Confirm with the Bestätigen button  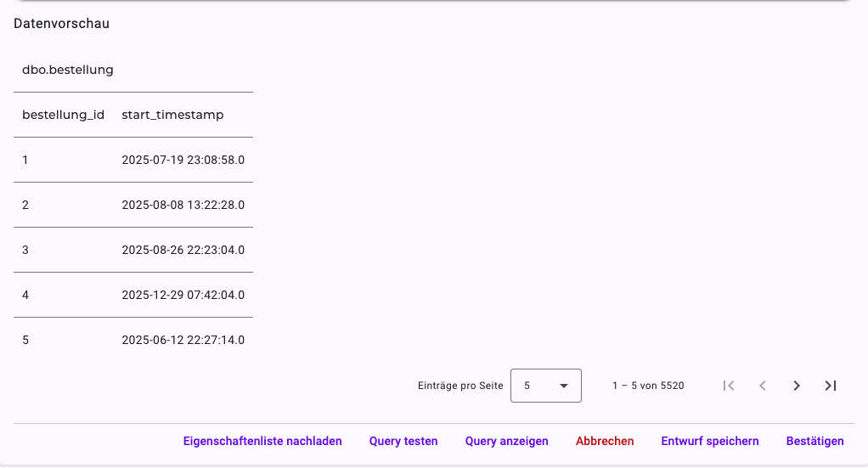[x=814, y=441]
